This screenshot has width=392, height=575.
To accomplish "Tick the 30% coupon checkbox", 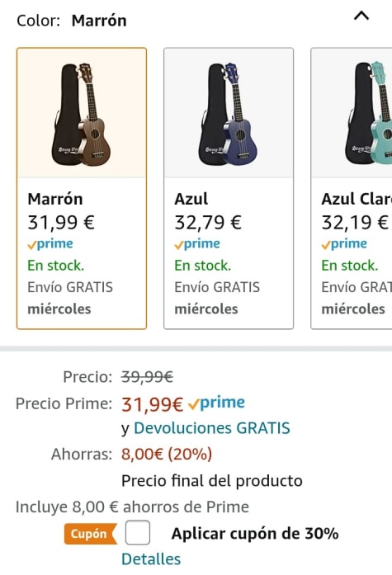I will pos(138,532).
